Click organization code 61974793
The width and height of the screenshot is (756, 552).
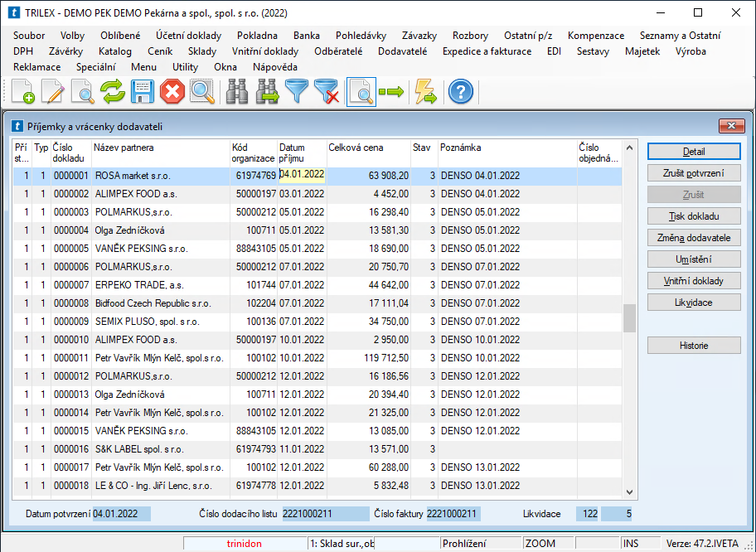(255, 449)
